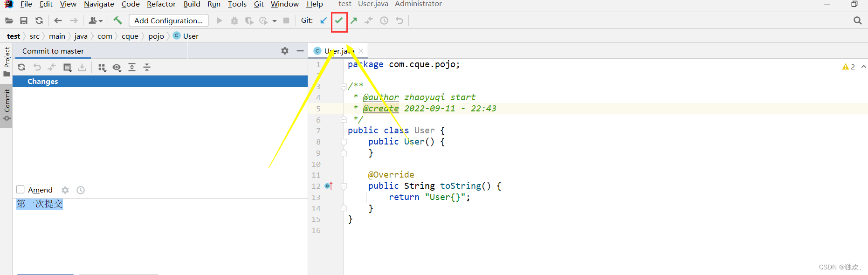Open the Build menu

coord(192,4)
